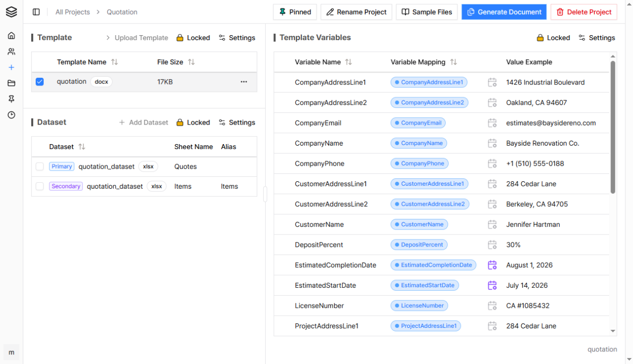Image resolution: width=633 pixels, height=364 pixels.
Task: Sort by Dataset column
Action: (82, 147)
